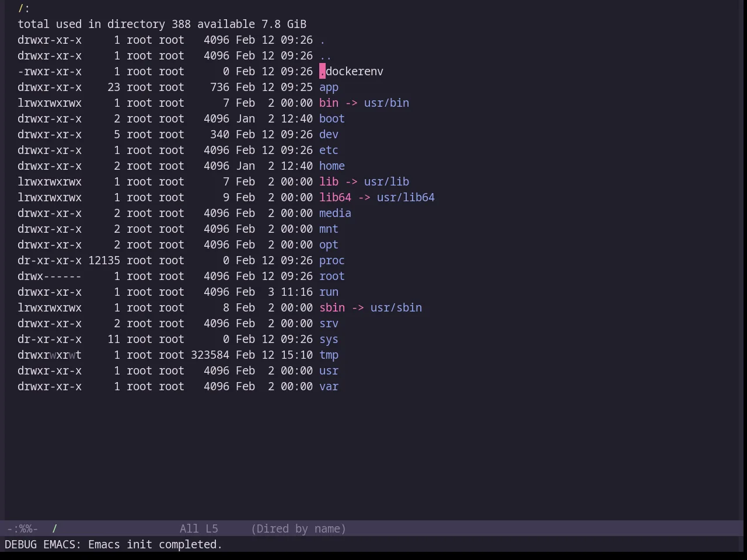The image size is (747, 560).
Task: Follow the lib symlink name
Action: point(329,182)
